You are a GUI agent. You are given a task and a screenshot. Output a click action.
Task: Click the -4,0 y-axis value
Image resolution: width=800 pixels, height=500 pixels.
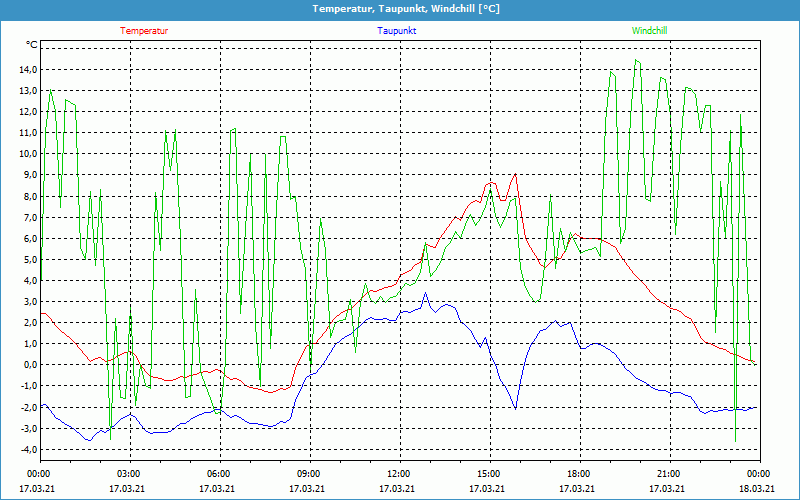pyautogui.click(x=30, y=449)
